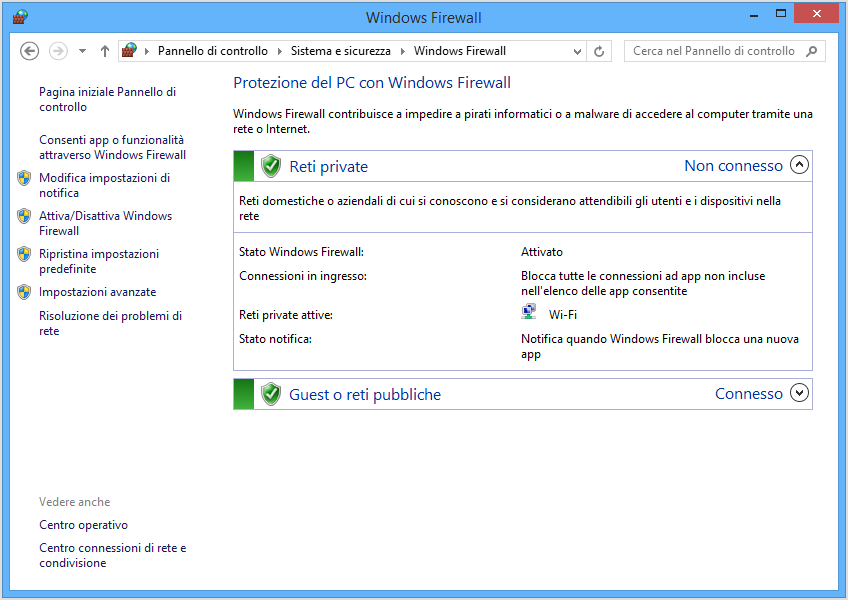Refresh the page with the reload button
The width and height of the screenshot is (848, 600).
point(599,51)
